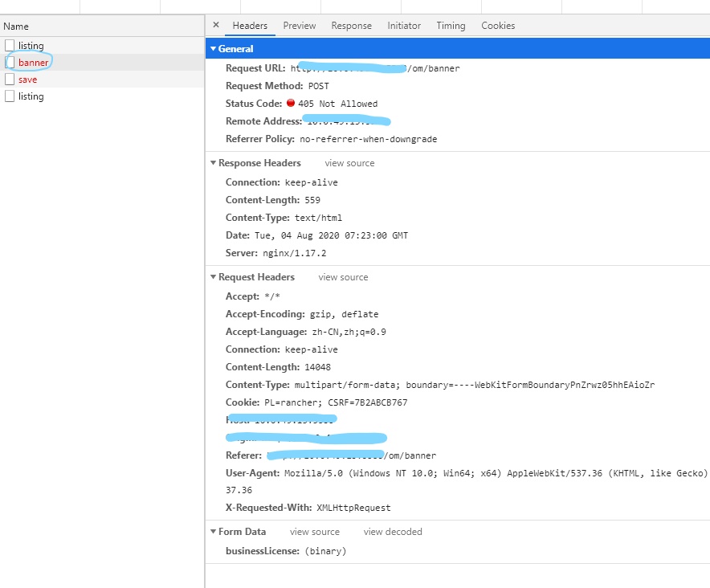Click the file icon next to the save request
This screenshot has width=710, height=588.
coord(10,79)
